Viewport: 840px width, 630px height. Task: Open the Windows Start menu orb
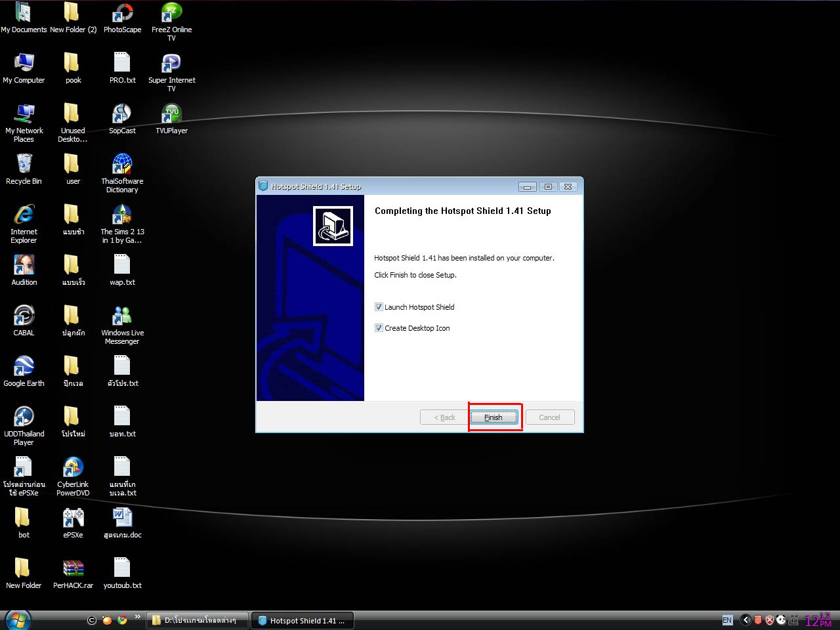18,620
